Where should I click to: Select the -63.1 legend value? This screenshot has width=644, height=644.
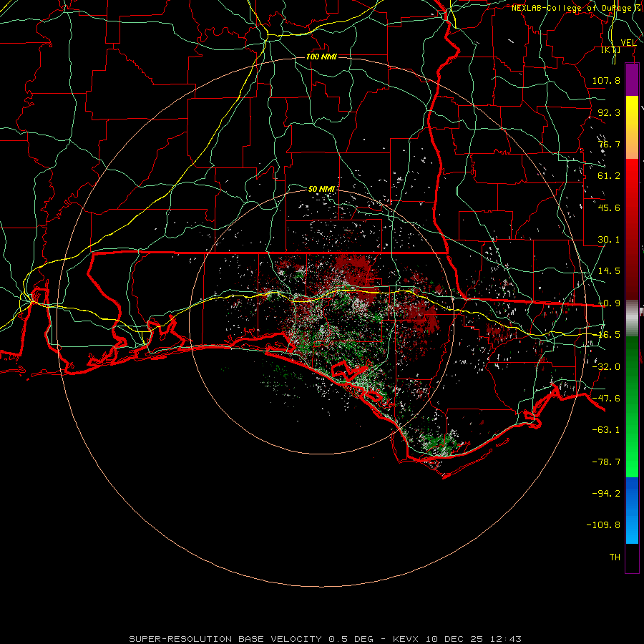tap(606, 430)
